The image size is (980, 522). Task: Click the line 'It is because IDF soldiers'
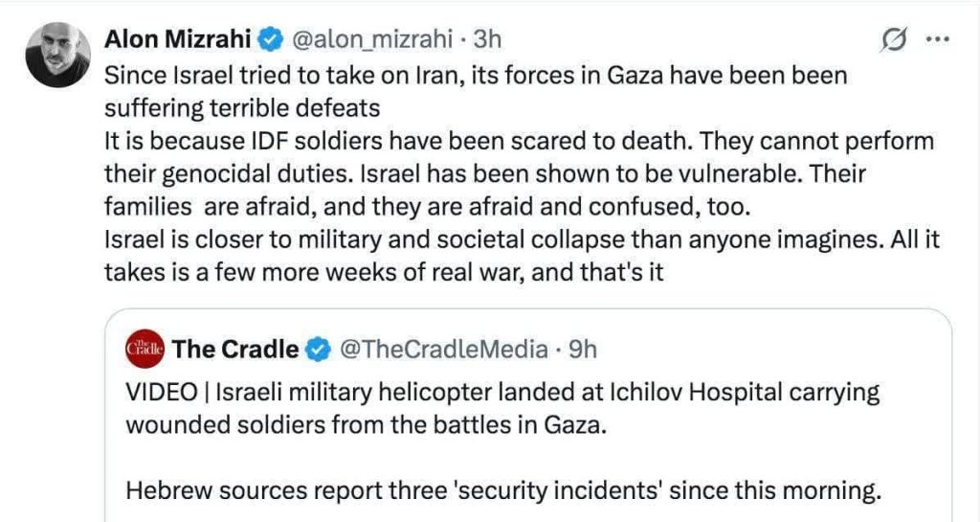(x=518, y=140)
